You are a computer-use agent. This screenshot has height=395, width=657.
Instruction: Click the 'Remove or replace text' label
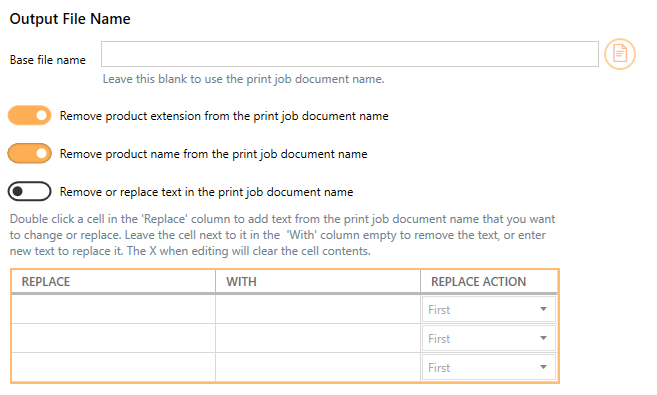coord(207,192)
